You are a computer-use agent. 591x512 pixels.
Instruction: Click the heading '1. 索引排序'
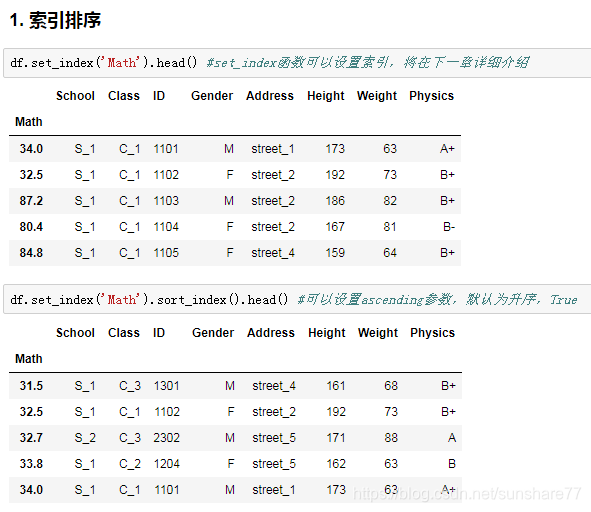[55, 20]
